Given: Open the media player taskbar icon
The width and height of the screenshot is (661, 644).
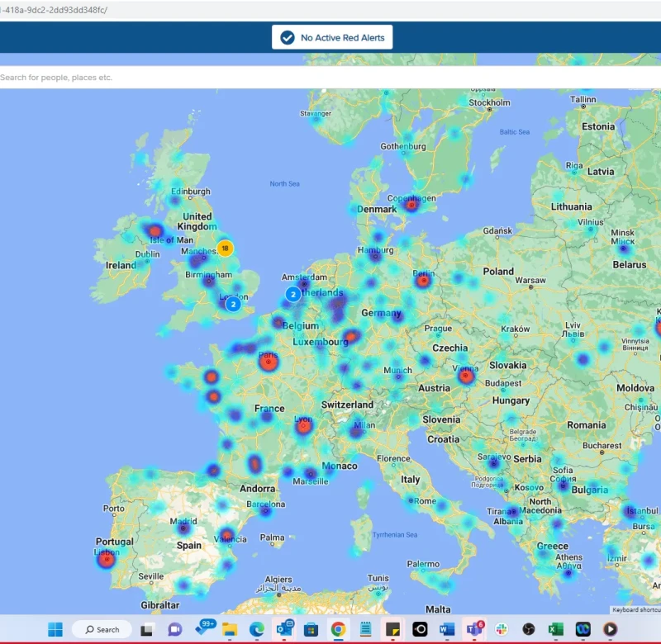Looking at the screenshot, I should (x=610, y=629).
